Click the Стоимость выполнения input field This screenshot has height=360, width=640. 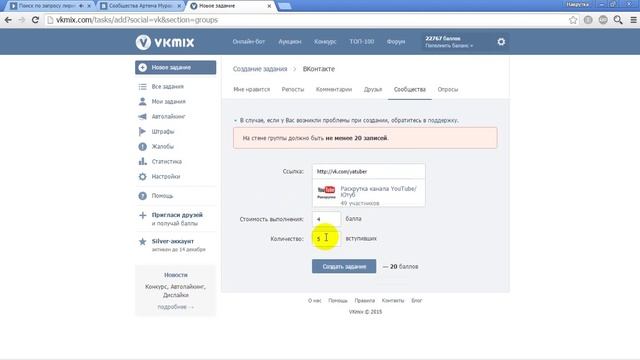click(326, 219)
